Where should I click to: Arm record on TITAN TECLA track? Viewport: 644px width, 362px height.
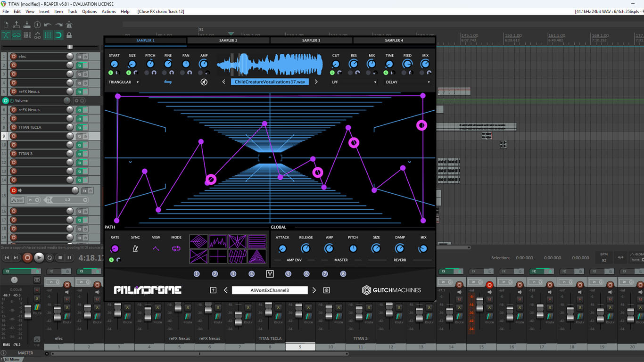13,127
